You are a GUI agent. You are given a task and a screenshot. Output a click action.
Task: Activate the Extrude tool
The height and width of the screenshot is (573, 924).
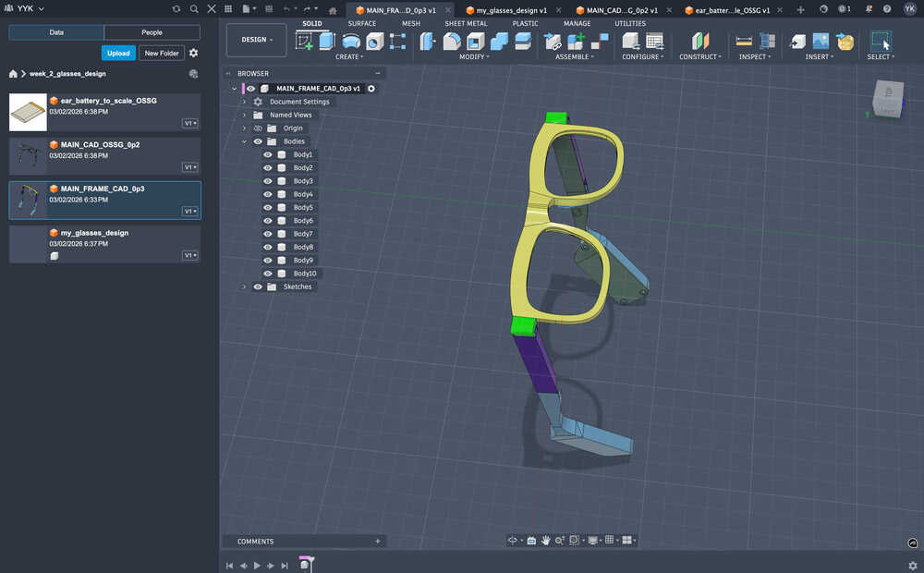(325, 39)
